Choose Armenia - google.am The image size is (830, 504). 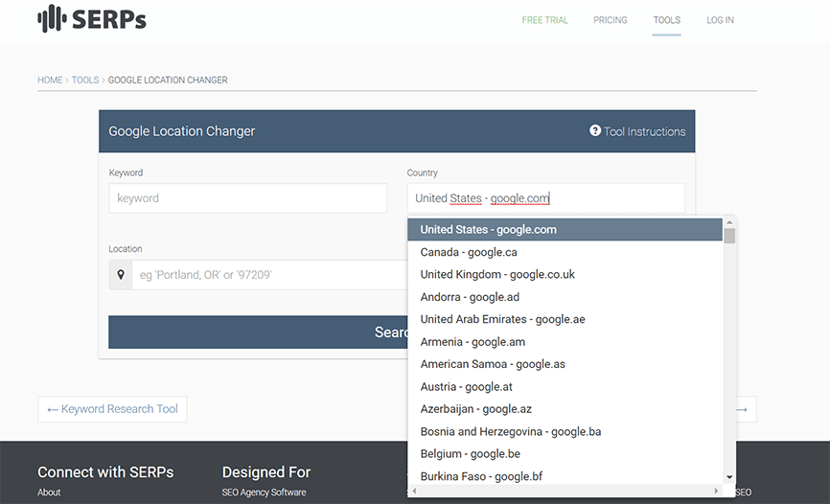[x=565, y=342]
